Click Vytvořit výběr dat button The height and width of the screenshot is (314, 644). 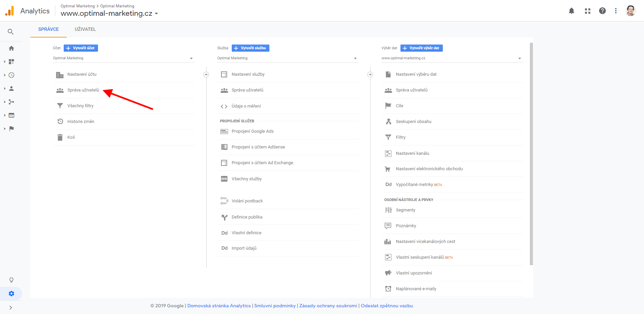pos(422,48)
